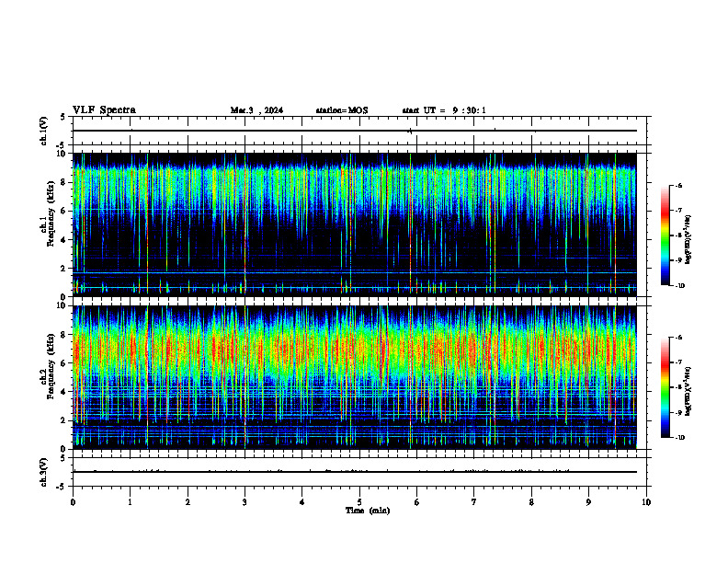Click the "ch.1(V)" waveform axis label
Viewport: 728px width, 563px height.
click(44, 131)
